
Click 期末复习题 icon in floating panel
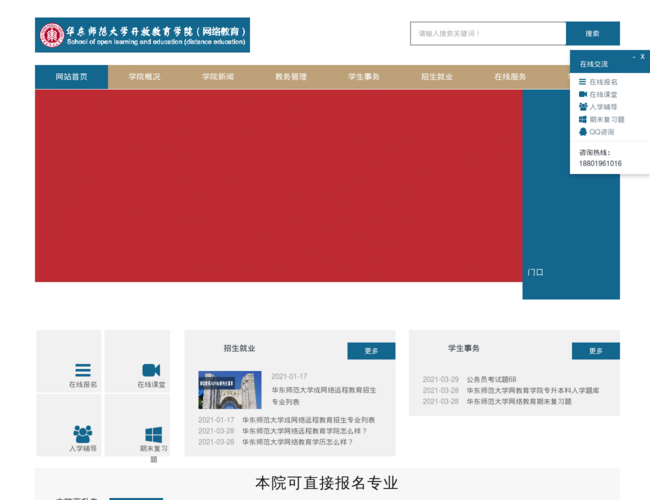583,118
